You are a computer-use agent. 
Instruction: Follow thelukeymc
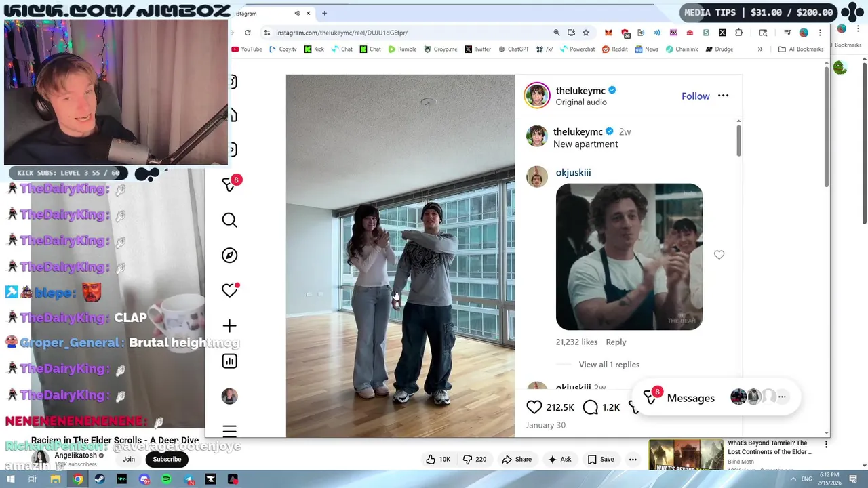point(696,96)
